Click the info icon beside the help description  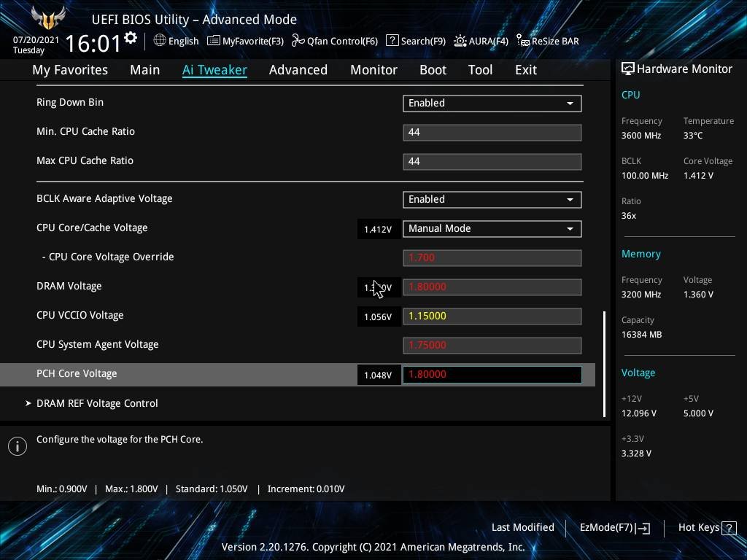point(18,446)
